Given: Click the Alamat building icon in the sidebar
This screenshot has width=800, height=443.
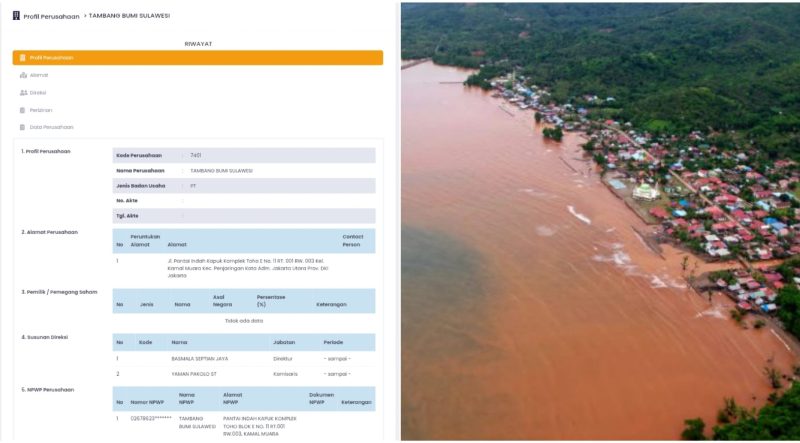Looking at the screenshot, I should coord(23,75).
